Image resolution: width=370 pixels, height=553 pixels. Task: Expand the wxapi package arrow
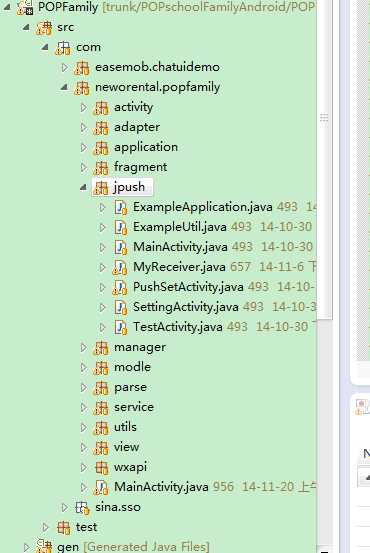coord(83,467)
